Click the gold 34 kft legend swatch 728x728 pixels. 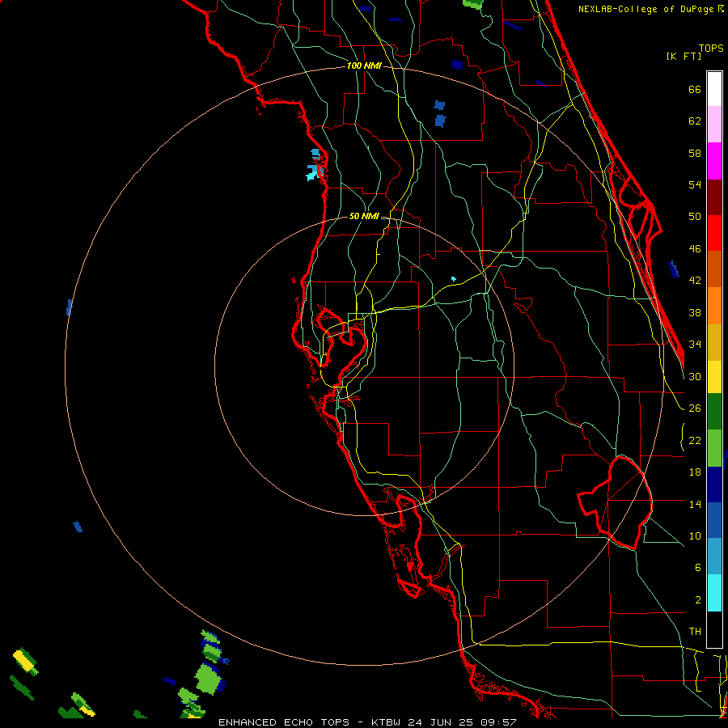(714, 342)
